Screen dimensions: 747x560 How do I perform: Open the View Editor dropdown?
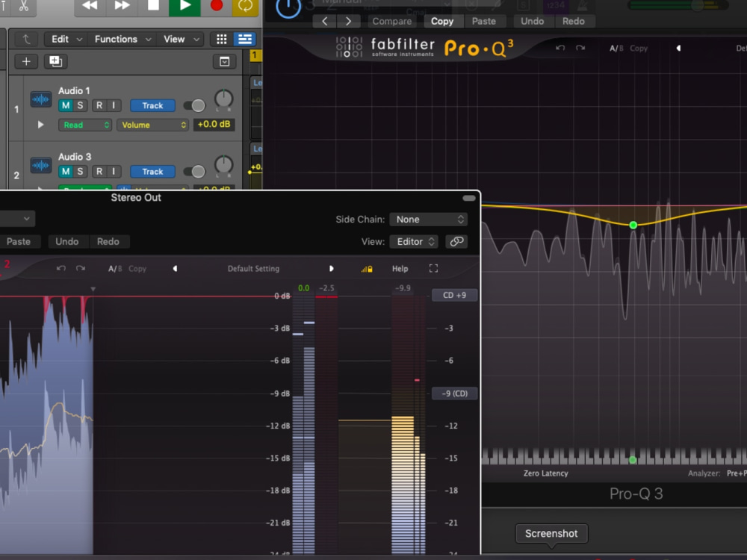point(414,241)
